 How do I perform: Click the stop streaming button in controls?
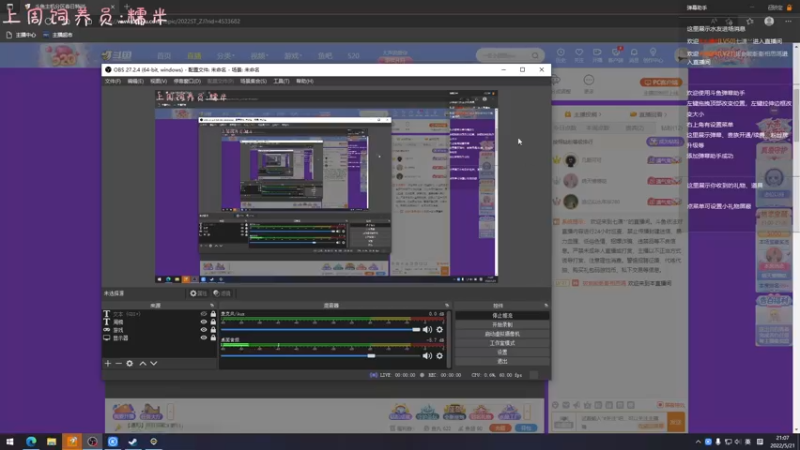click(502, 316)
